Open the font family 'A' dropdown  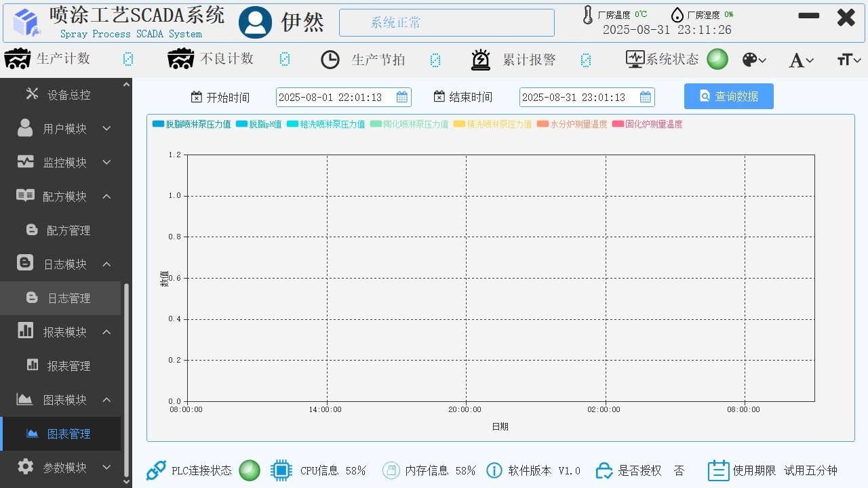tap(800, 60)
